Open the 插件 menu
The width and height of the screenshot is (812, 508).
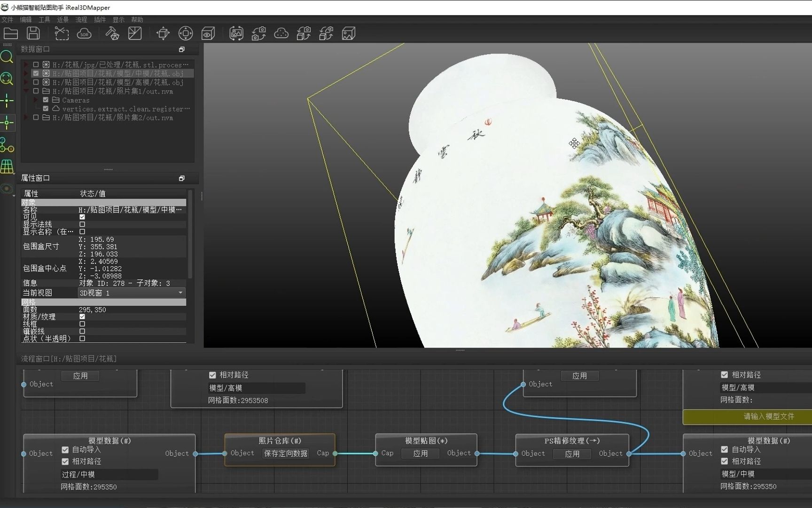pyautogui.click(x=100, y=20)
